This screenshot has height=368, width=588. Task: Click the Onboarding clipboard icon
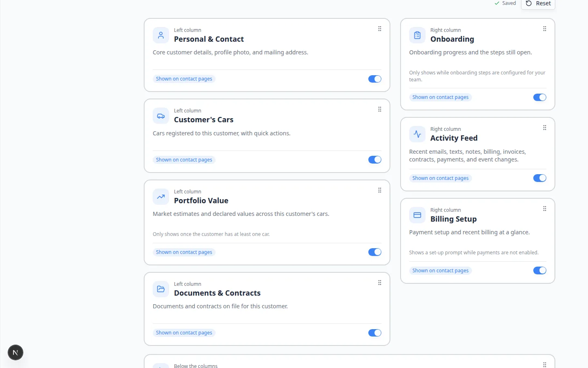(417, 35)
